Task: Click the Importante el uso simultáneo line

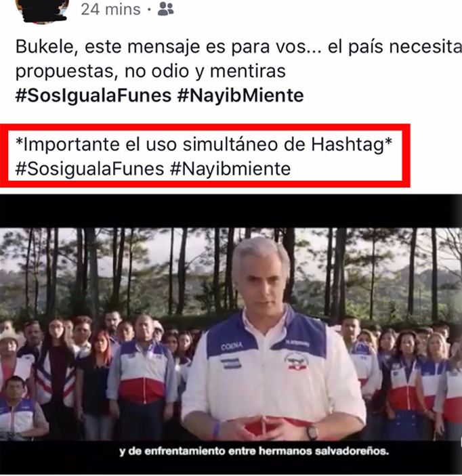Action: pos(204,144)
